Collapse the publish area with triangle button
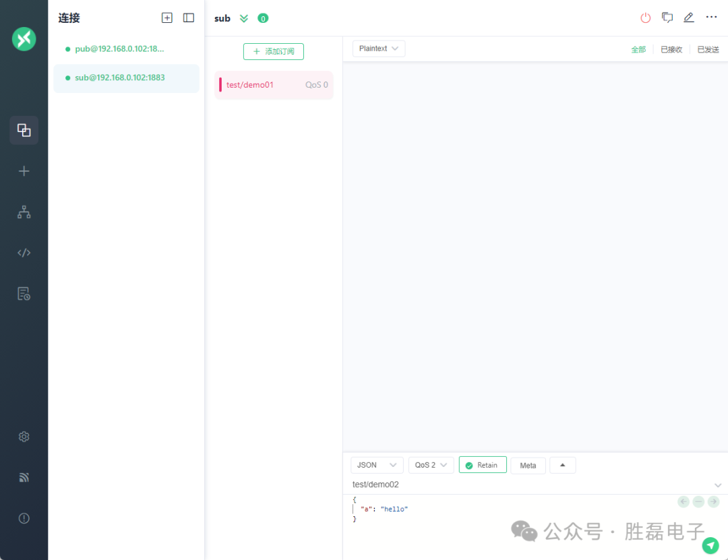The height and width of the screenshot is (560, 728). 562,465
